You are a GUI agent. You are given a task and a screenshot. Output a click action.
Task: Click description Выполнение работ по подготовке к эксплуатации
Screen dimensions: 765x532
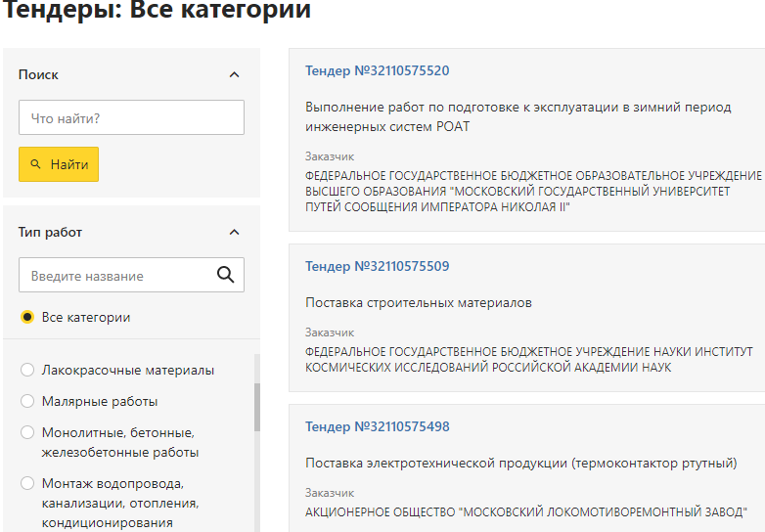point(518,117)
